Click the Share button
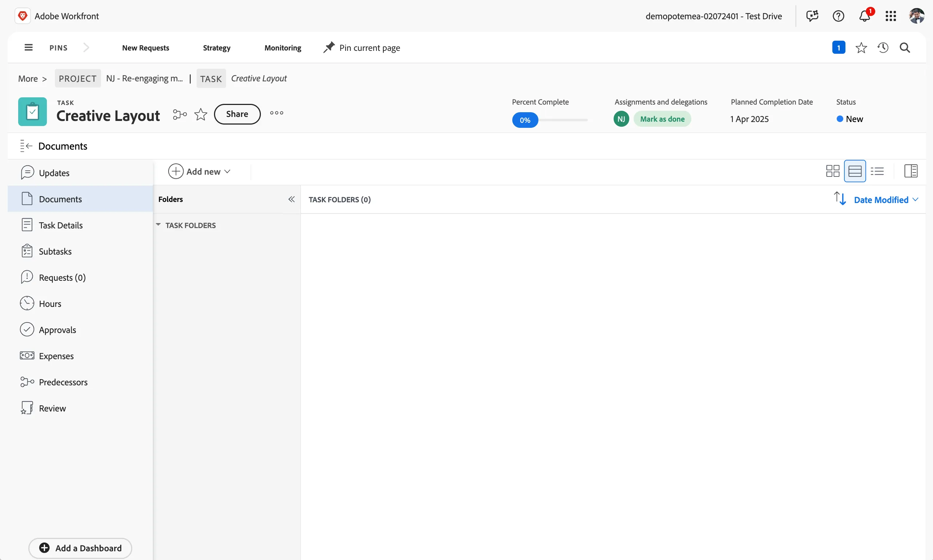The width and height of the screenshot is (933, 560). [x=237, y=114]
